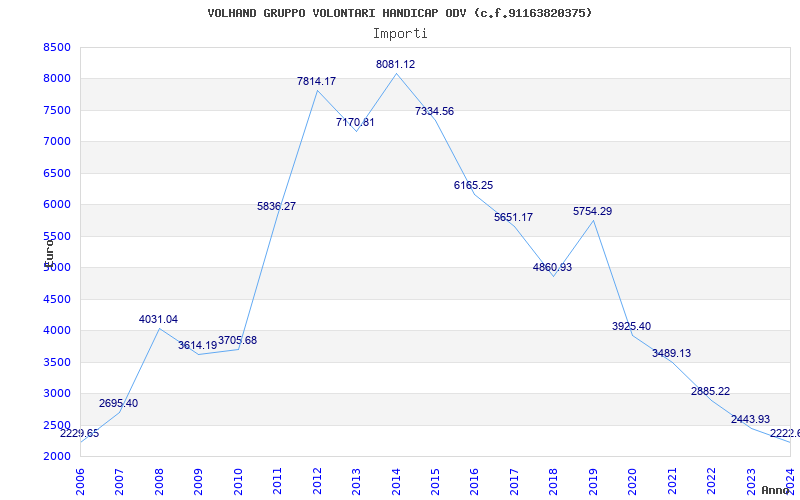Click the 8000 y-axis tick label

click(x=56, y=79)
